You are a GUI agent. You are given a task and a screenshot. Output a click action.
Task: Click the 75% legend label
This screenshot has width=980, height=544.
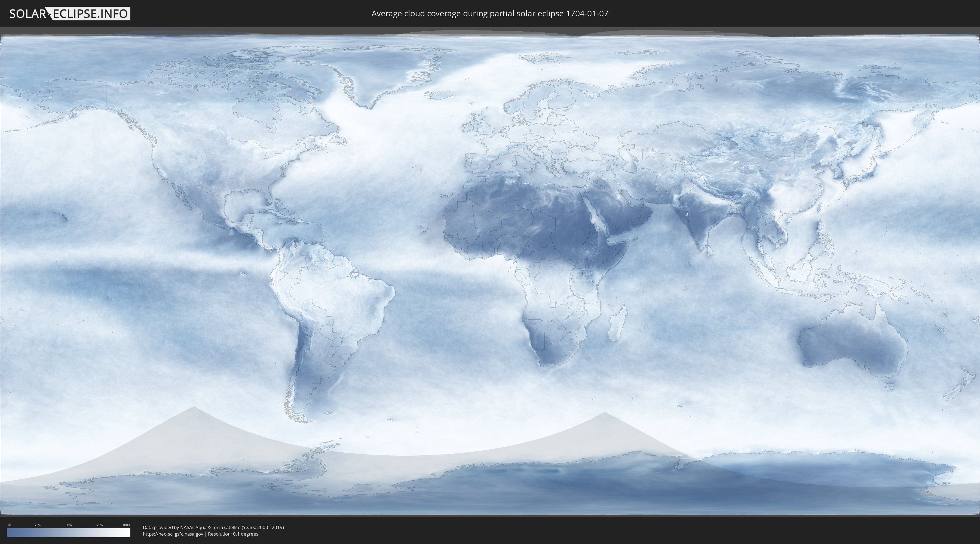(x=99, y=525)
